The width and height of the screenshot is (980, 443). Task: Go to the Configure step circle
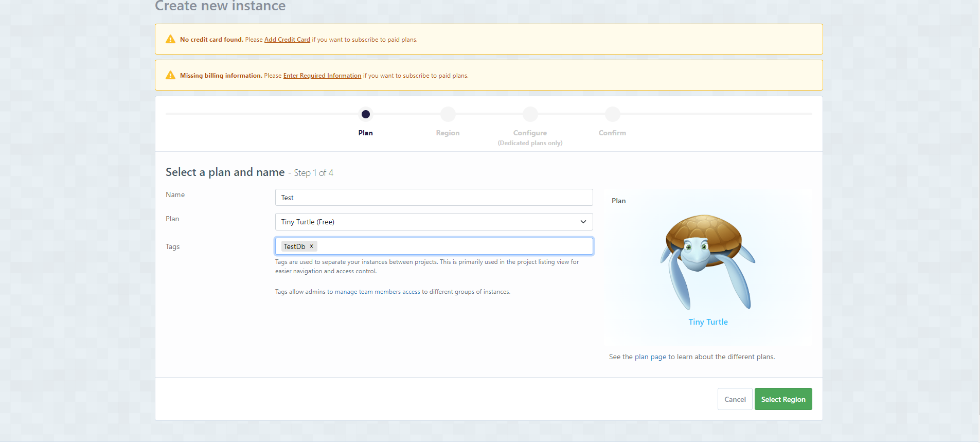tap(530, 114)
